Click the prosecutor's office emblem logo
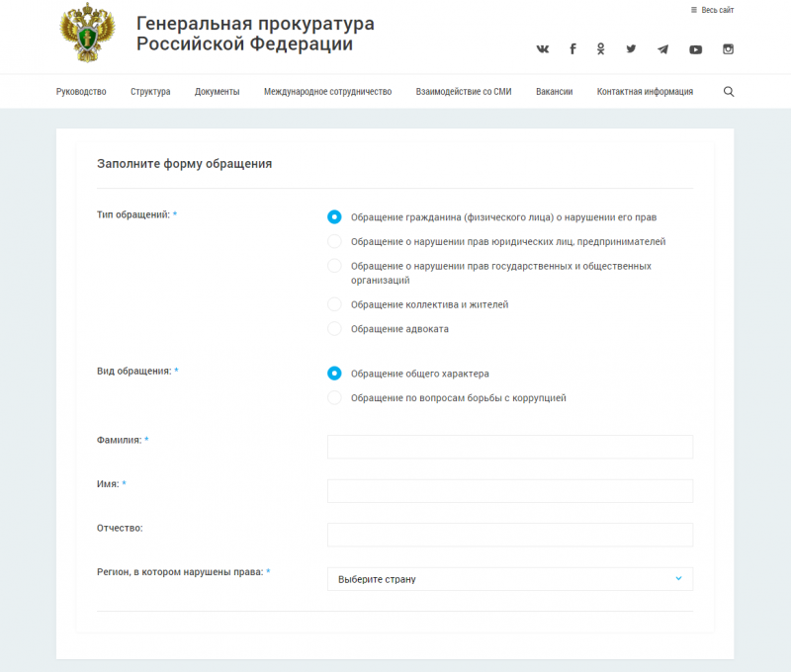This screenshot has width=791, height=672. (88, 33)
